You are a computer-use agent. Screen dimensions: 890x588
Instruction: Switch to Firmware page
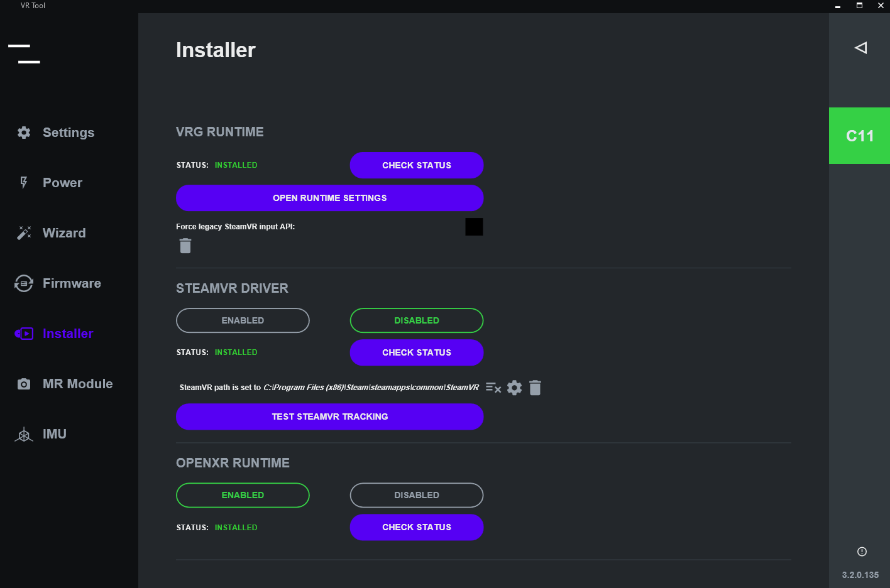click(72, 283)
